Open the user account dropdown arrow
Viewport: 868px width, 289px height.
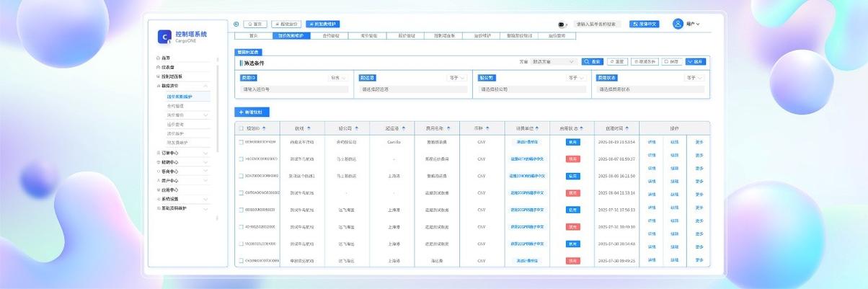698,25
